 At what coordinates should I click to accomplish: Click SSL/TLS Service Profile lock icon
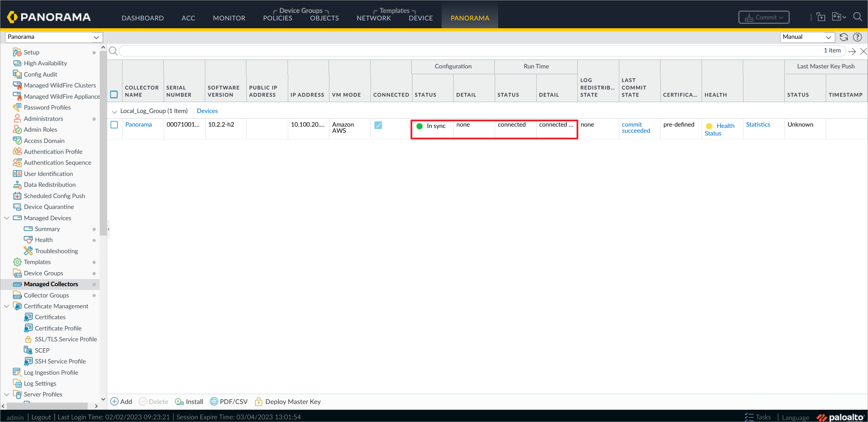coord(28,339)
